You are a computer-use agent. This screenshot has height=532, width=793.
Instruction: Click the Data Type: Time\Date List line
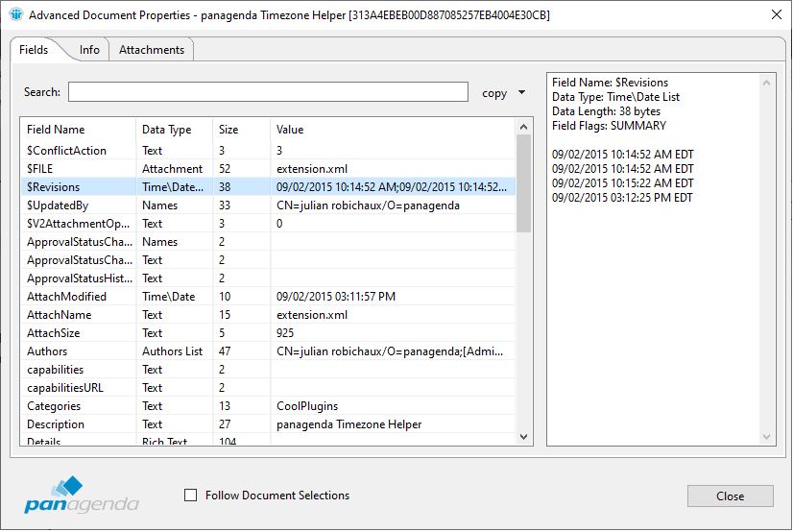click(615, 97)
